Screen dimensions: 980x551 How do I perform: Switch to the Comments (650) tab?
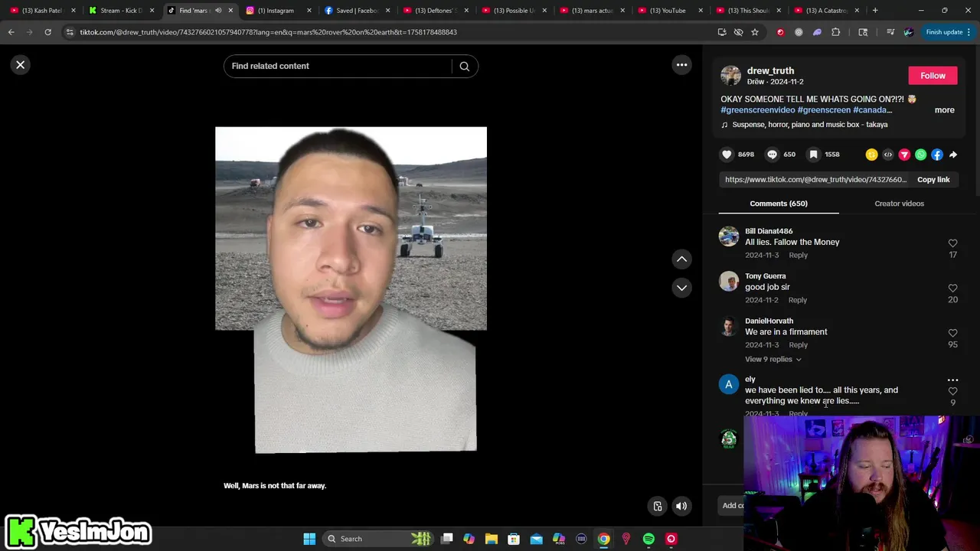[779, 204]
